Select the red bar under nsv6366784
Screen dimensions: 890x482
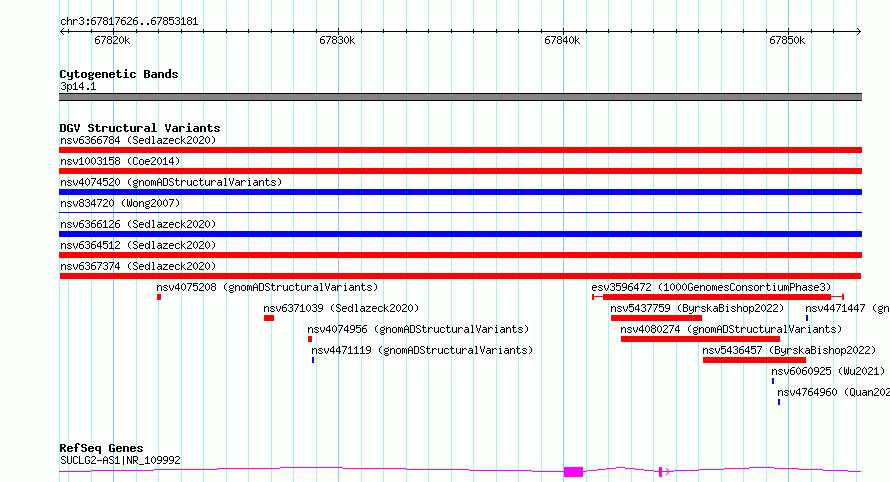point(460,150)
